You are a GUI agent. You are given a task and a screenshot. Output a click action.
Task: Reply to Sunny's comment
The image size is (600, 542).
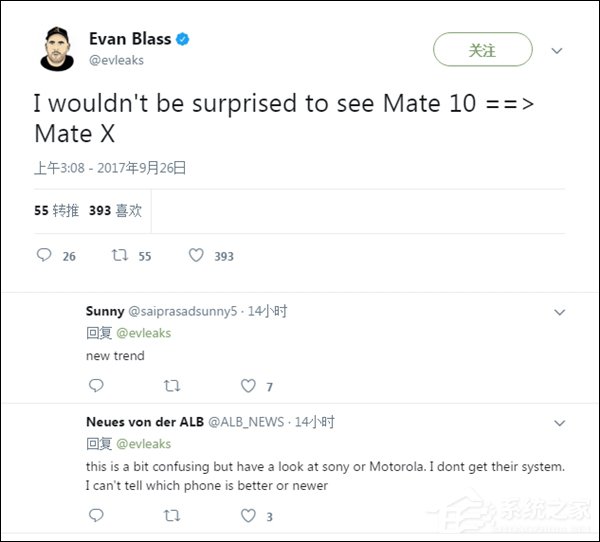click(96, 385)
